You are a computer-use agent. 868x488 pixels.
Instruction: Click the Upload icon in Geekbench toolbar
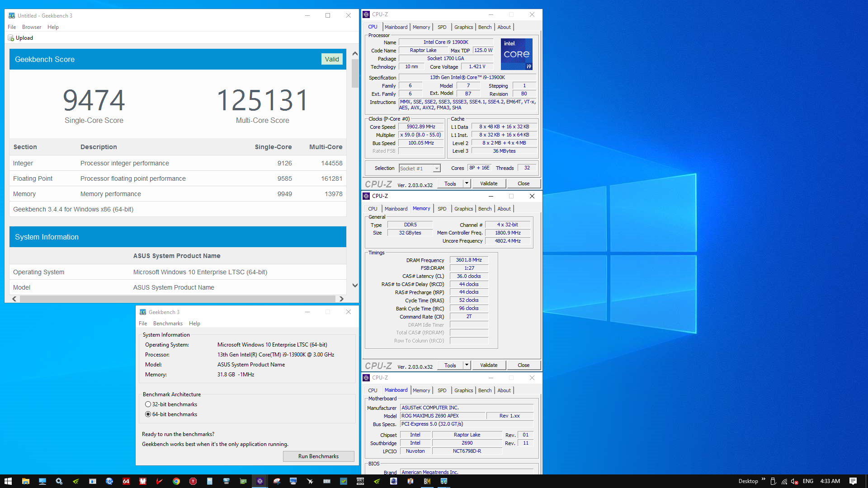coord(11,38)
